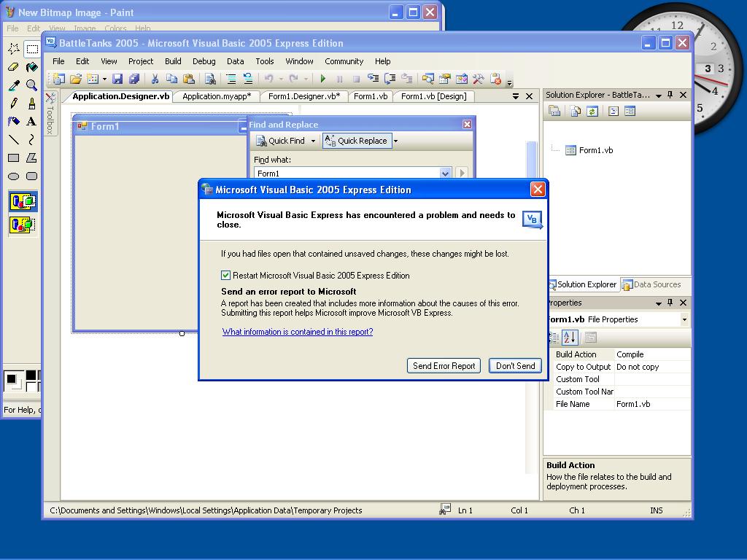Toggle Restart Microsoft Visual Basic 2005 checkbox
Viewport: 747px width, 560px height.
226,275
